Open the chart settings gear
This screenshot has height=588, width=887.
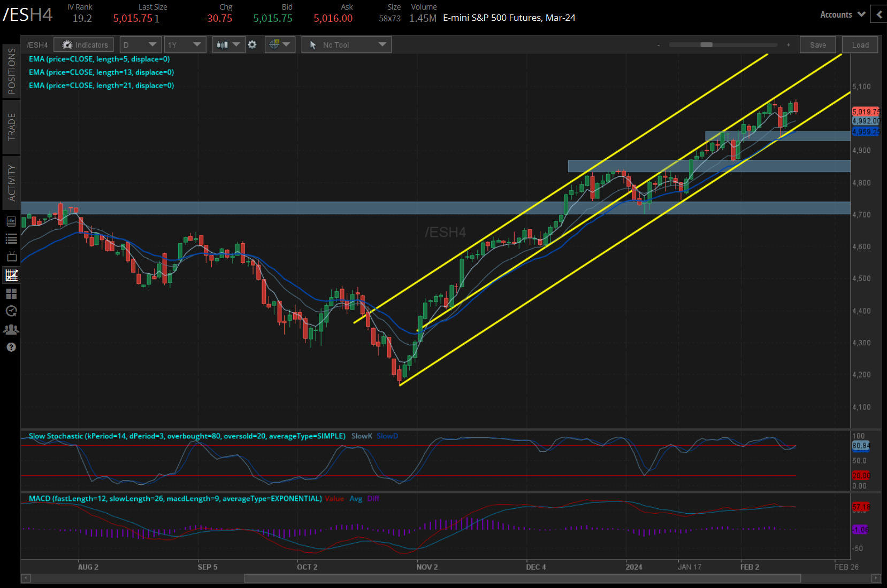tap(252, 45)
